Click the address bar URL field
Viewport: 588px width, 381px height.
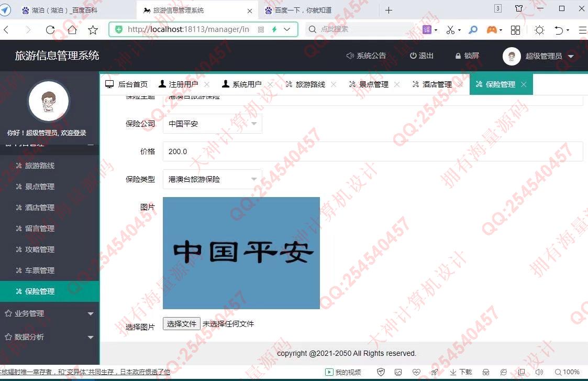coord(188,29)
